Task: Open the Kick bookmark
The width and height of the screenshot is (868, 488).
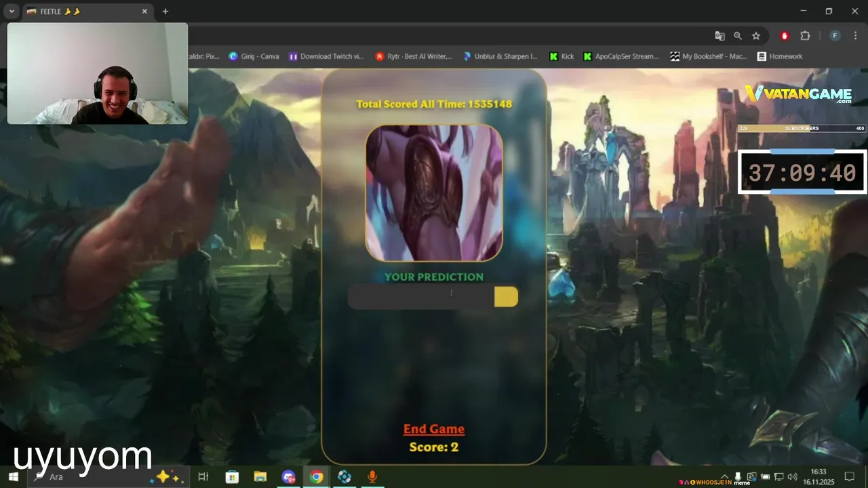Action: tap(561, 56)
